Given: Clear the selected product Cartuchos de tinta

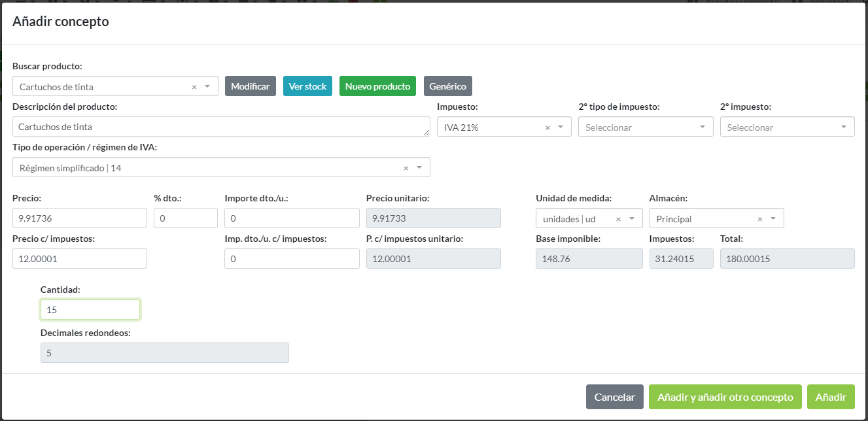Looking at the screenshot, I should 194,87.
